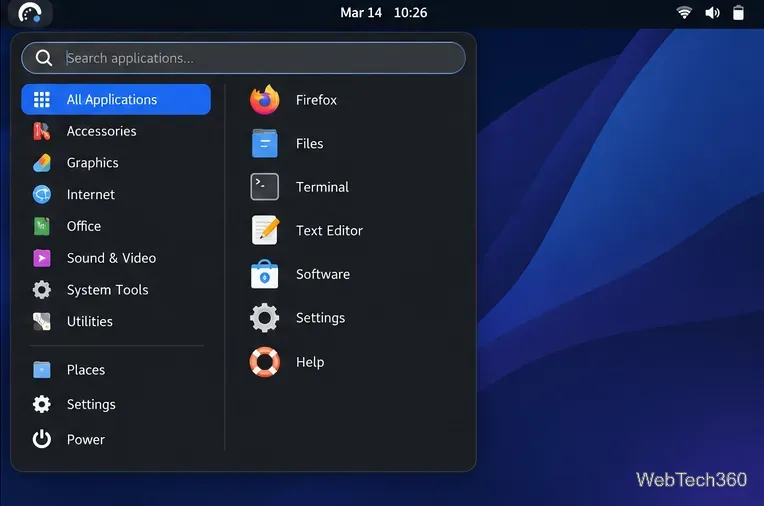The height and width of the screenshot is (506, 764).
Task: Open Settings in the left sidebar
Action: [x=116, y=404]
